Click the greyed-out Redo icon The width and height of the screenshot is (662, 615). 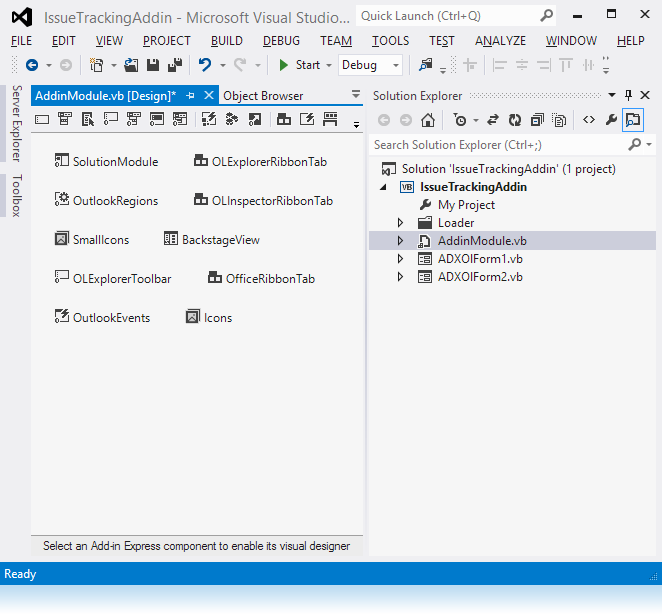[x=240, y=65]
